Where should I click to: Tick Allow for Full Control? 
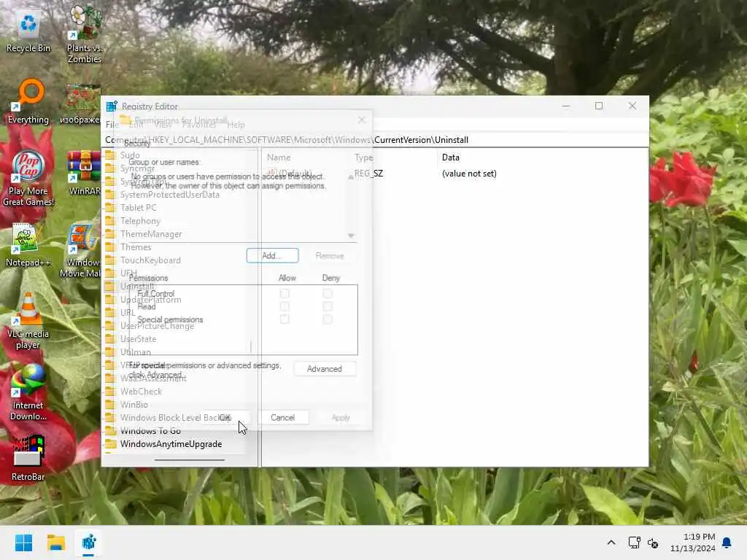[285, 294]
